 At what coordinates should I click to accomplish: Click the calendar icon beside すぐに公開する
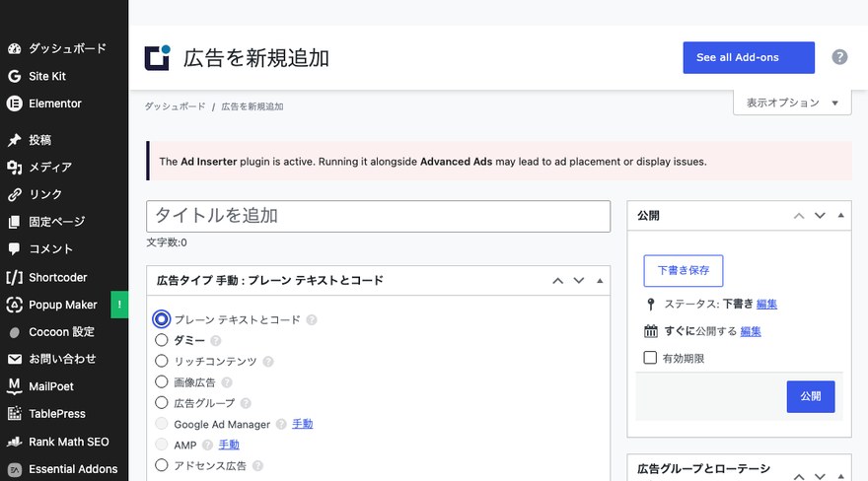(650, 331)
